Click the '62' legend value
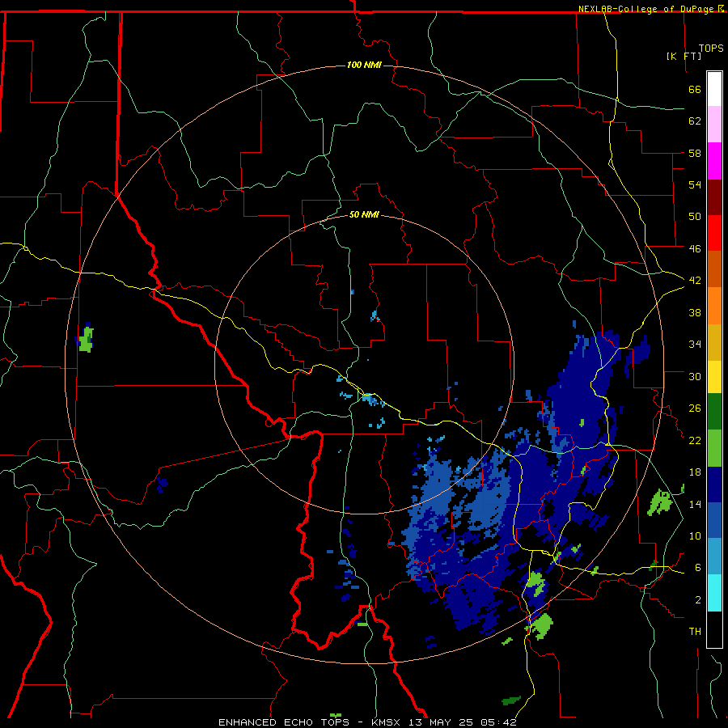The width and height of the screenshot is (728, 728). pyautogui.click(x=695, y=121)
